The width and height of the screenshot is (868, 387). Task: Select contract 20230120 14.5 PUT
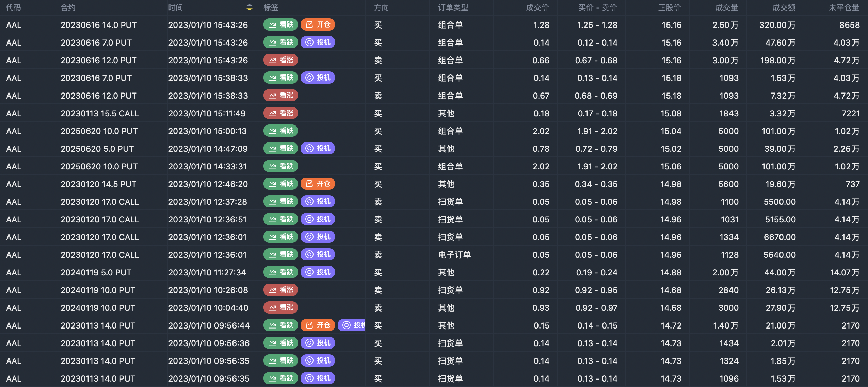[x=99, y=184]
